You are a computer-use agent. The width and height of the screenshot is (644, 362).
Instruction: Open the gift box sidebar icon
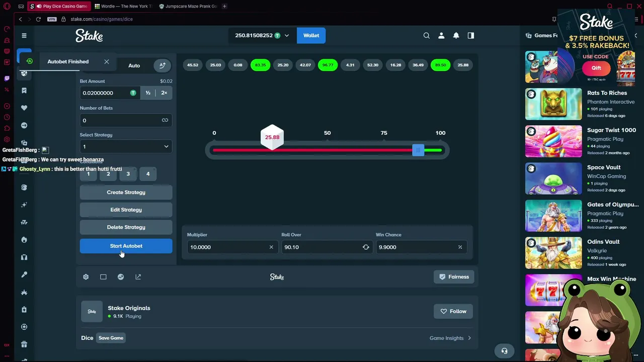[x=24, y=344]
